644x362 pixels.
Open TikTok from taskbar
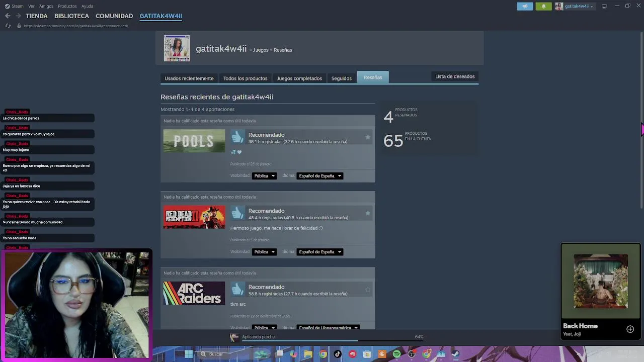coord(338,354)
